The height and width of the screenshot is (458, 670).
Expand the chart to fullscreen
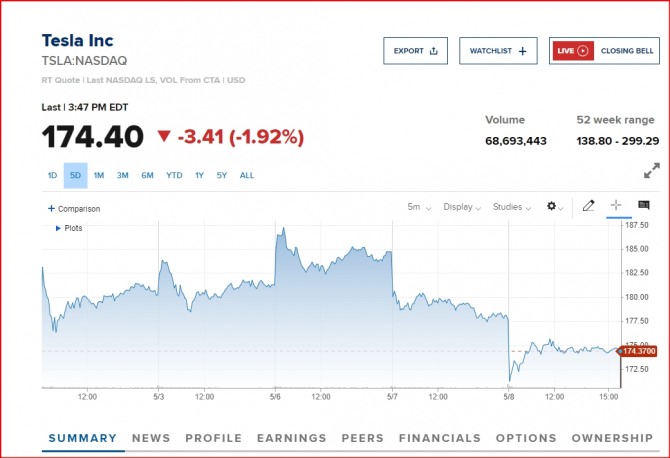(x=651, y=170)
